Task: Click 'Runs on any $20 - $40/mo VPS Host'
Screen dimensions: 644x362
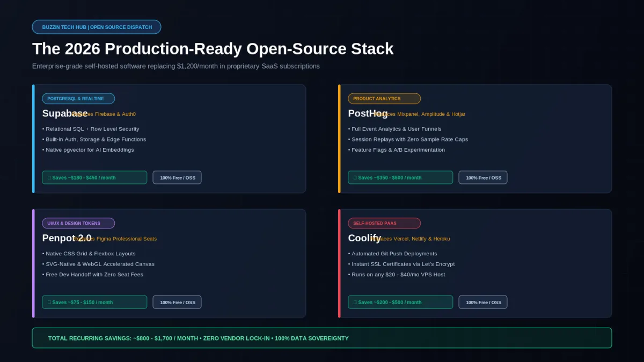Action: 397,275
